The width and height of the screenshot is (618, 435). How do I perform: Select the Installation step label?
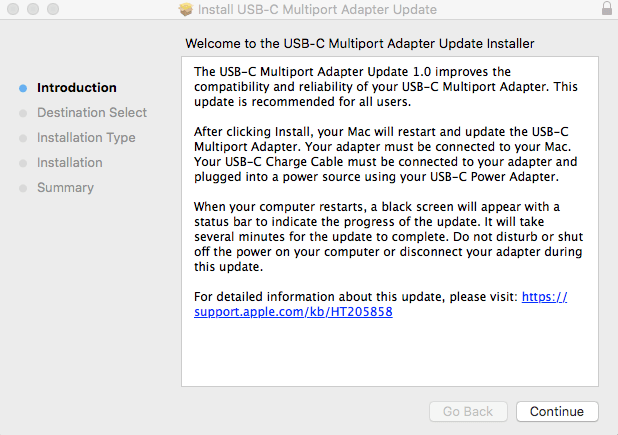click(70, 162)
